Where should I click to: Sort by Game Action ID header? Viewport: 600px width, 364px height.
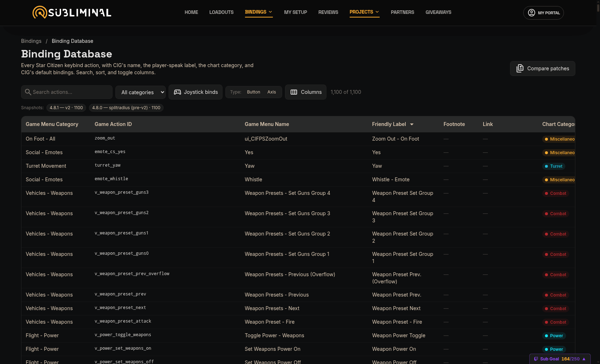click(x=113, y=124)
